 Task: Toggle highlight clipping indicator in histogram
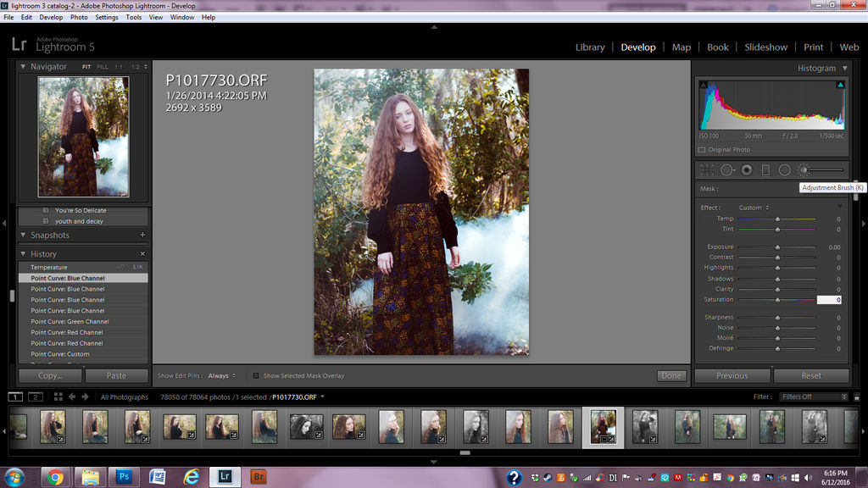click(x=840, y=85)
